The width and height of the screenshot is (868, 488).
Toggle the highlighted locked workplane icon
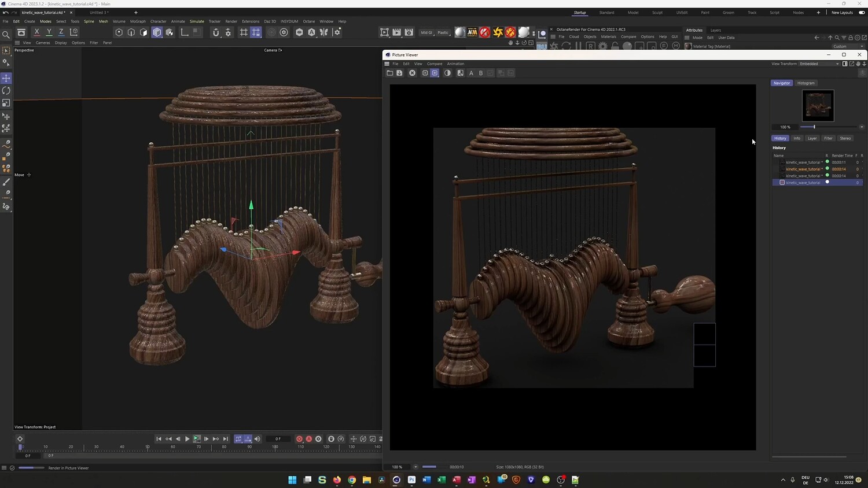click(256, 32)
